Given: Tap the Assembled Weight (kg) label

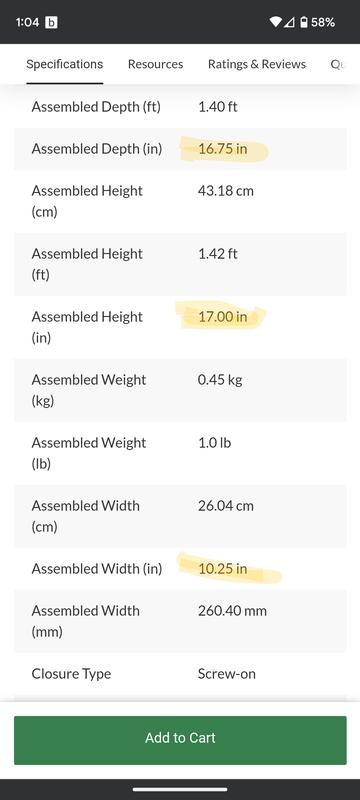Looking at the screenshot, I should [89, 390].
